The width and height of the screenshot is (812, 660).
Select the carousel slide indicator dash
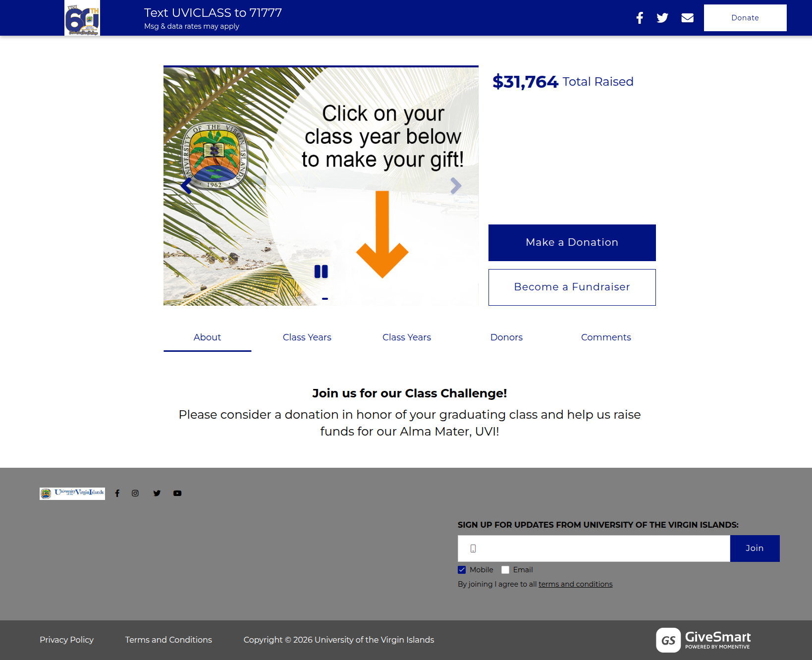(325, 299)
